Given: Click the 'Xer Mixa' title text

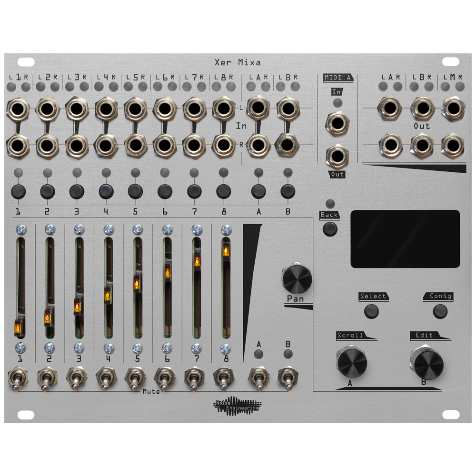Looking at the screenshot, I should 238,62.
